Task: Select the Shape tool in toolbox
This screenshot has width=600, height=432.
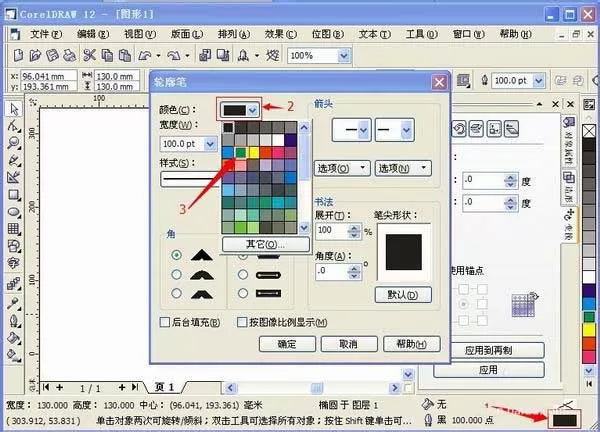Action: [x=14, y=126]
